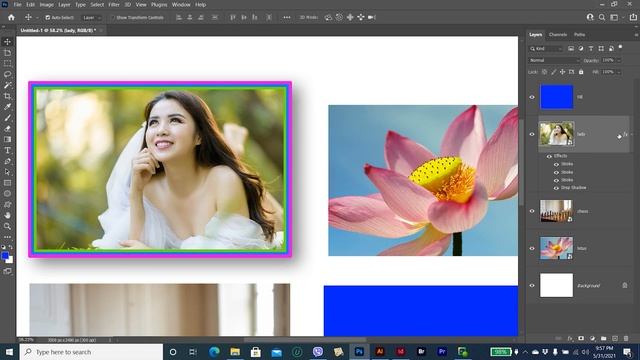
Task: Click the Home icon in options bar
Action: pyautogui.click(x=11, y=18)
